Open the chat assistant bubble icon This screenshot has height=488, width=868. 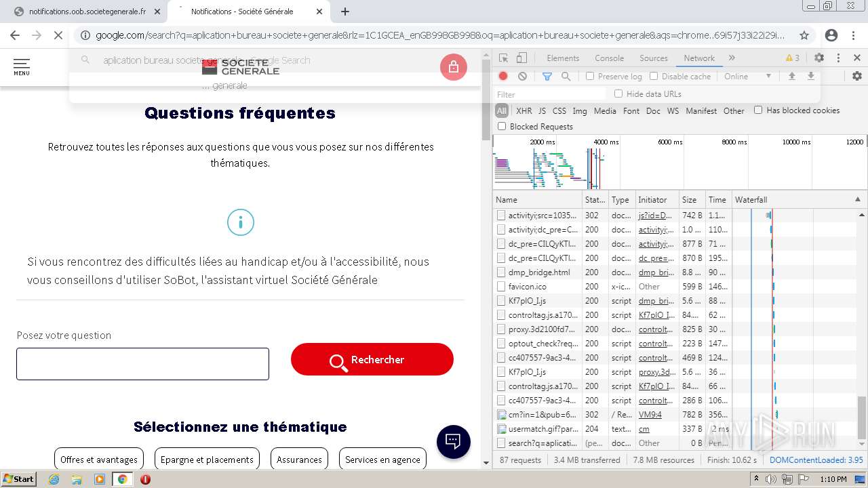453,442
